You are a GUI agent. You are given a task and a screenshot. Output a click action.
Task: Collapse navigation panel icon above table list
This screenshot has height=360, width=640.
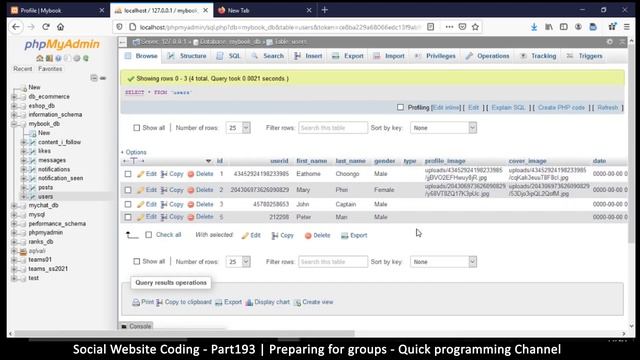(94, 78)
